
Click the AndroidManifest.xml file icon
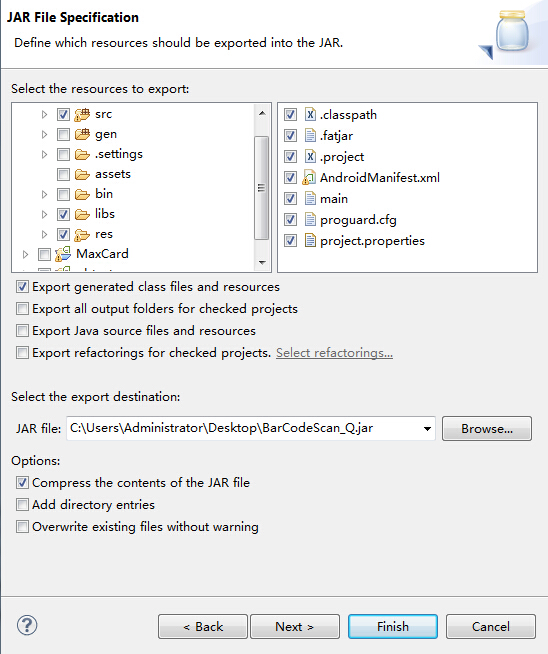pyautogui.click(x=309, y=178)
